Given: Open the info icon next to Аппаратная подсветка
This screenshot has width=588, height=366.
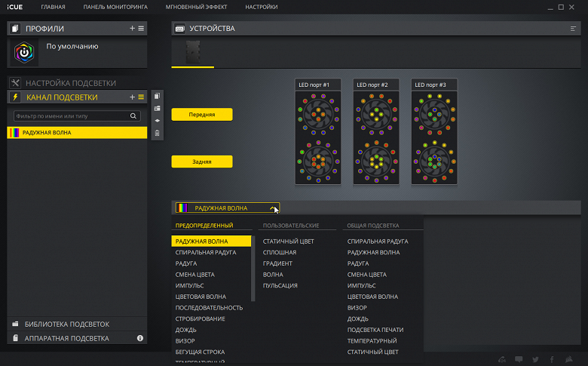Looking at the screenshot, I should [x=140, y=339].
